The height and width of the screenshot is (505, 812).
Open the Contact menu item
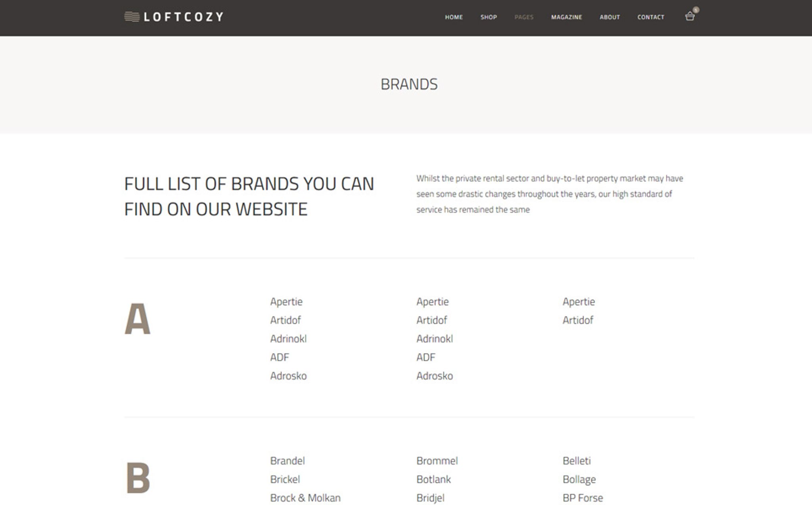click(651, 17)
